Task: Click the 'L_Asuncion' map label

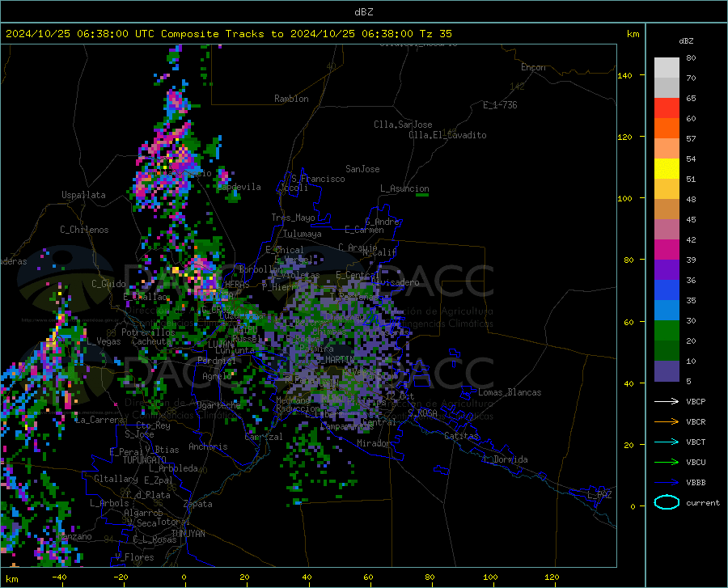Action: 404,188
